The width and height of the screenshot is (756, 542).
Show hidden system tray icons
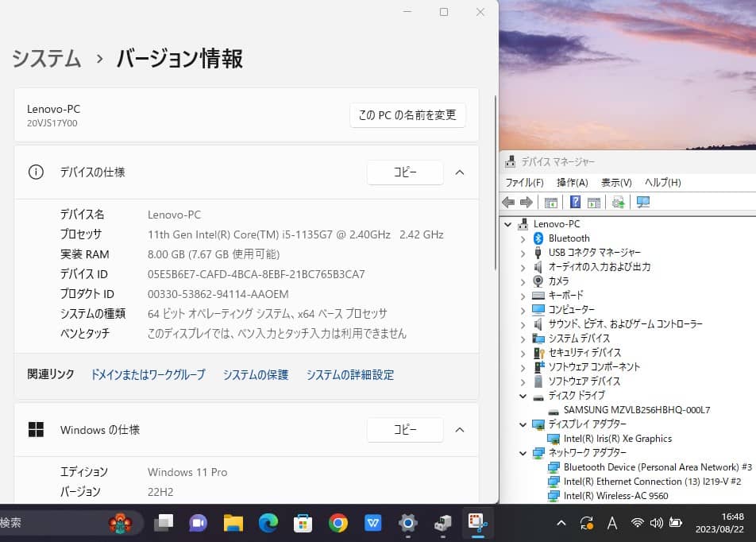[561, 523]
